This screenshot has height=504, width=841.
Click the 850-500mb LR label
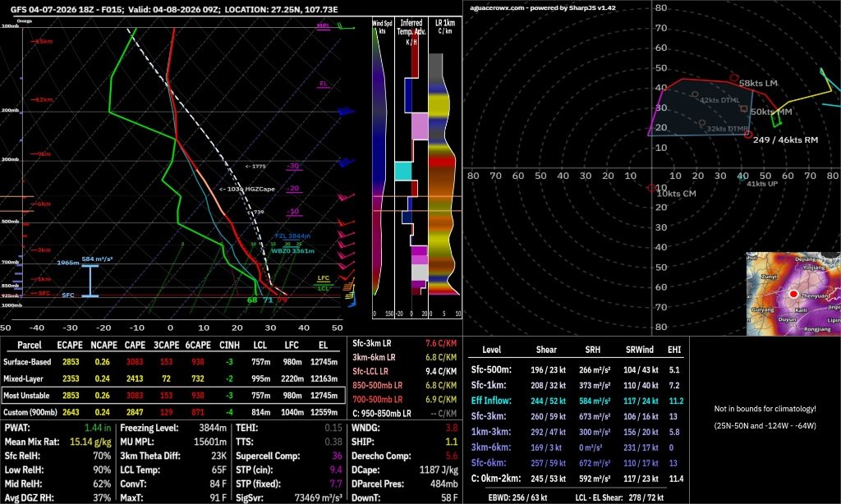tap(377, 385)
